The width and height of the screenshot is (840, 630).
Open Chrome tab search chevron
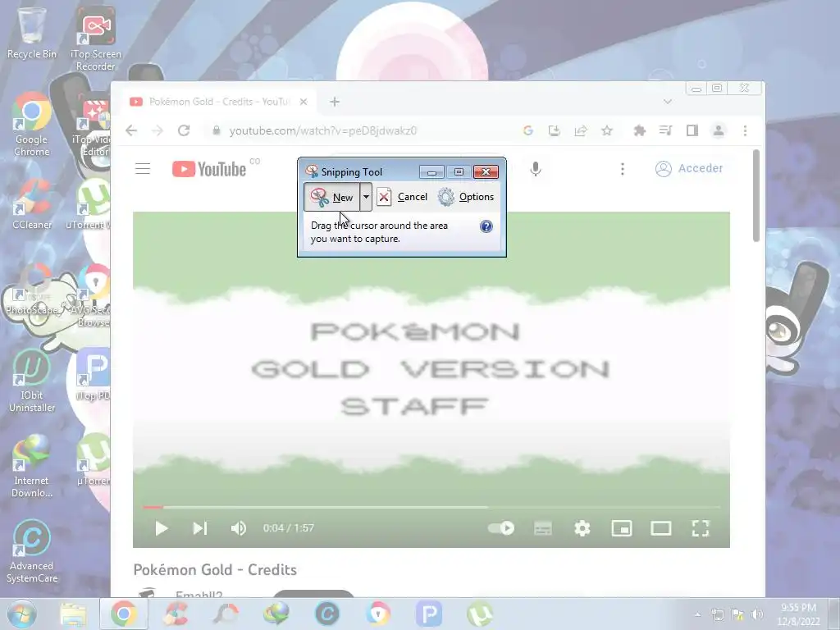668,102
